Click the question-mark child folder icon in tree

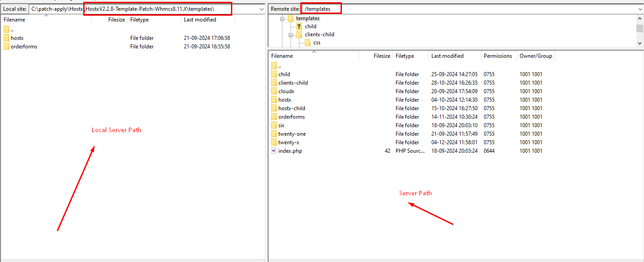(x=299, y=26)
